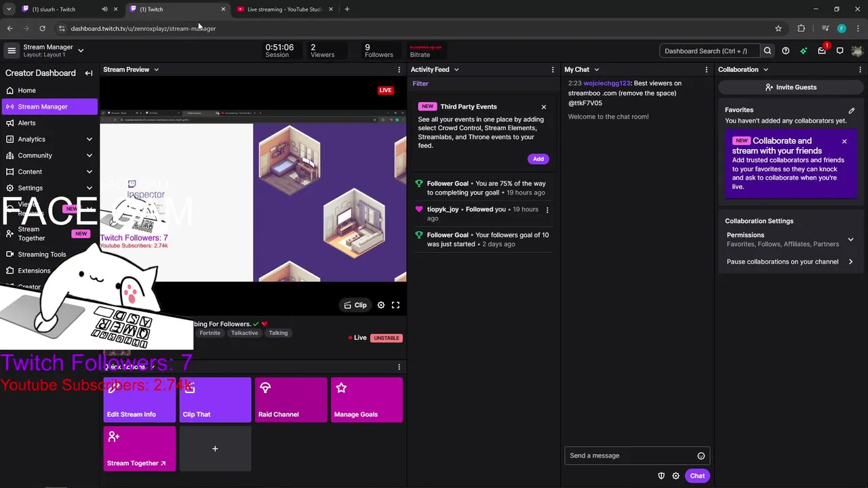
Task: Edit favorites with the pencil icon
Action: (x=852, y=110)
